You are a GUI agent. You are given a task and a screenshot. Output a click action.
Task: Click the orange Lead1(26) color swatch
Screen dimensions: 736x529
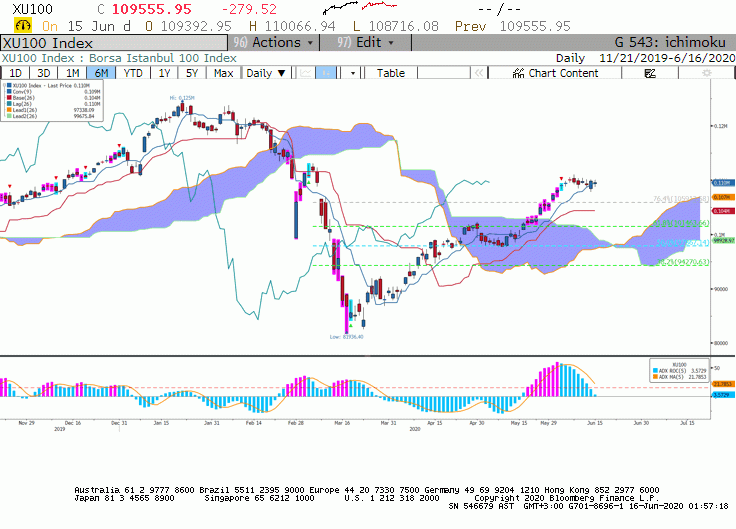pyautogui.click(x=9, y=110)
